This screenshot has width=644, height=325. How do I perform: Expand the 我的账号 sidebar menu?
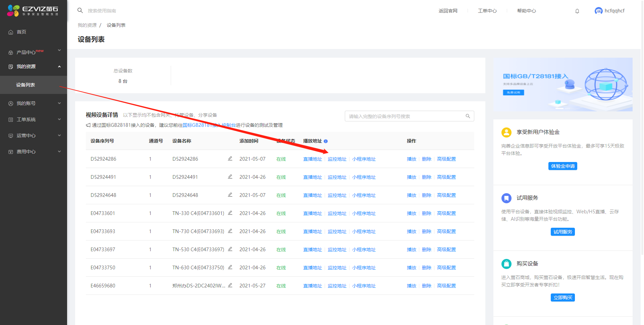pyautogui.click(x=34, y=103)
